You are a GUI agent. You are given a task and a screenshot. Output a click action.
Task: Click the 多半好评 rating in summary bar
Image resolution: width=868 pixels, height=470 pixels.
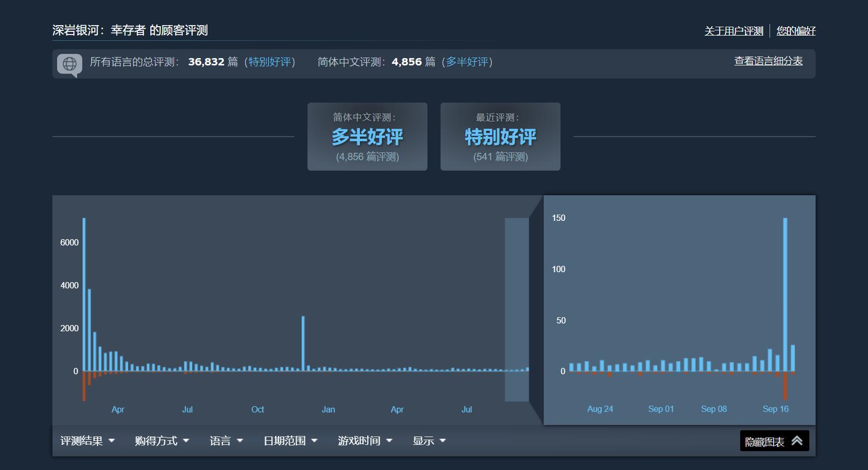coord(467,62)
